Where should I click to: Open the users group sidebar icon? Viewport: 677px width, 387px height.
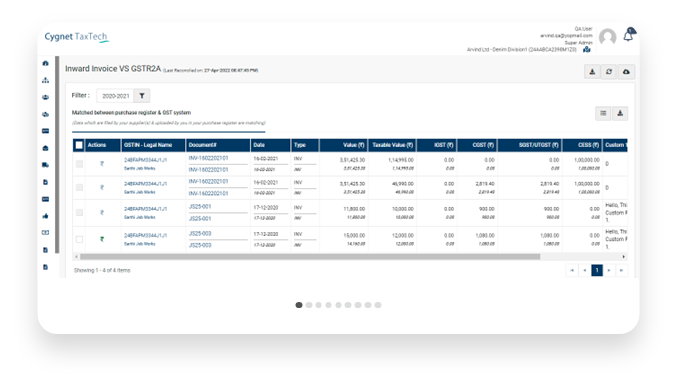point(45,97)
